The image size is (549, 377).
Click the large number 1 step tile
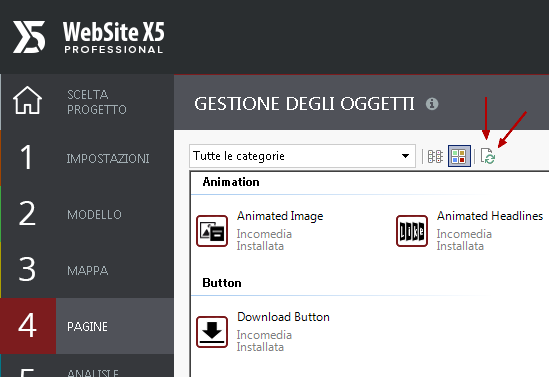click(26, 158)
